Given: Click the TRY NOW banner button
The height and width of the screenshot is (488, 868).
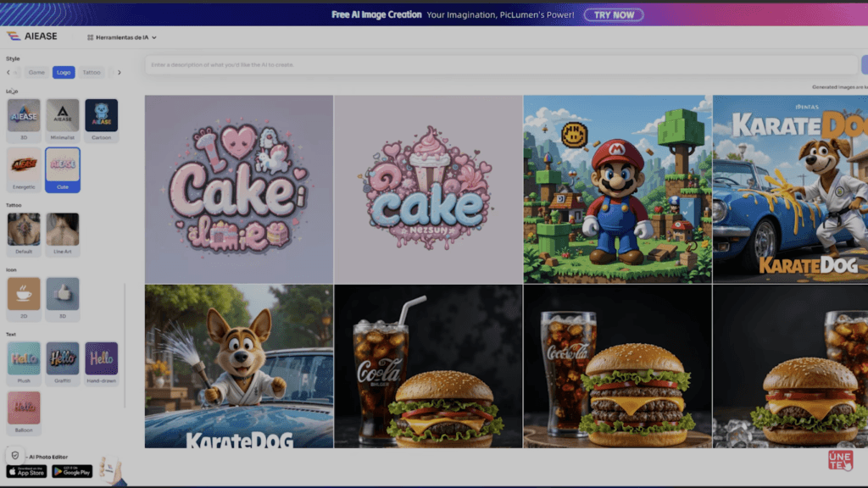Looking at the screenshot, I should tap(613, 15).
